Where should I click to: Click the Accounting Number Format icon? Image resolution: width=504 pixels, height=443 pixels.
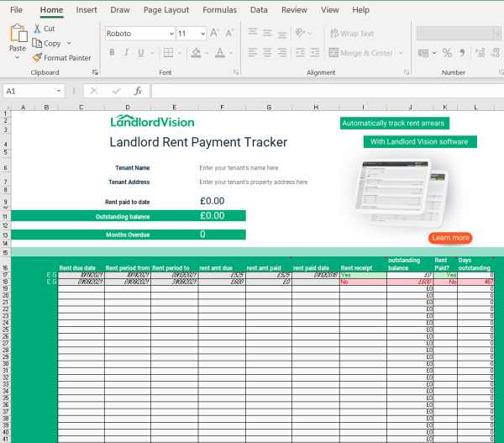tap(423, 53)
